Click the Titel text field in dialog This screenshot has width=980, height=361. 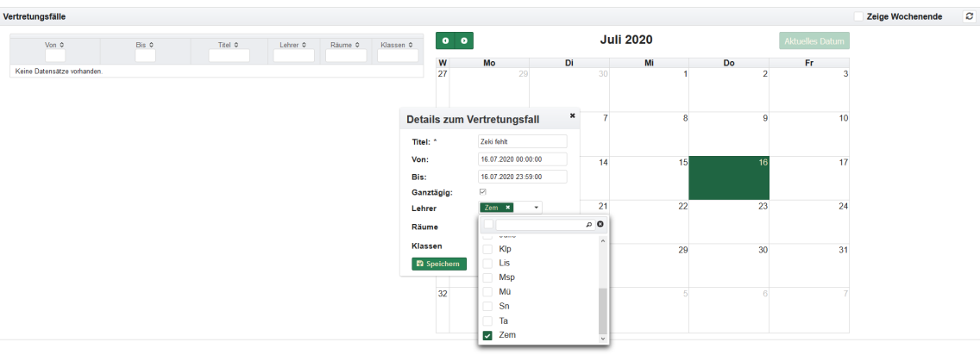522,141
